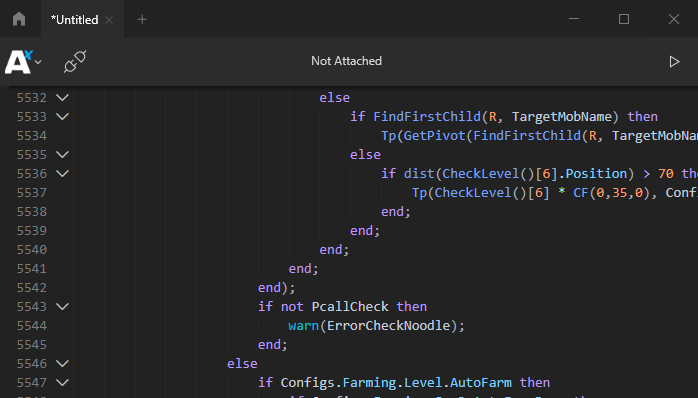Collapse the code fold at line 5533
This screenshot has width=698, height=398.
[x=62, y=117]
